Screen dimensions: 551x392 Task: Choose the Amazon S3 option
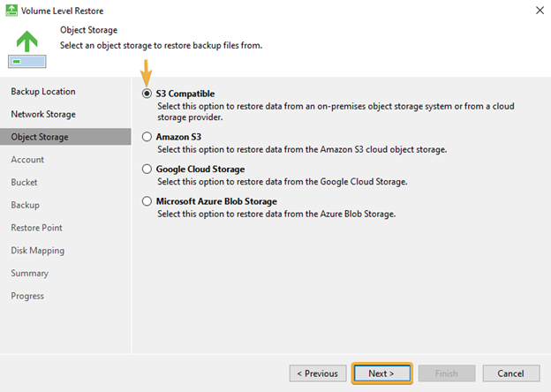coord(147,137)
